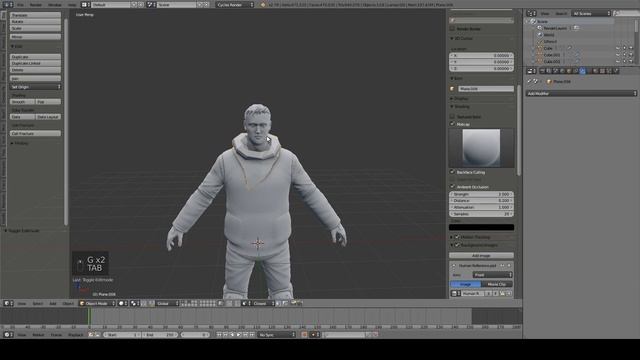Click the Delete button
Viewport: 640px width, 360px height.
[x=36, y=70]
